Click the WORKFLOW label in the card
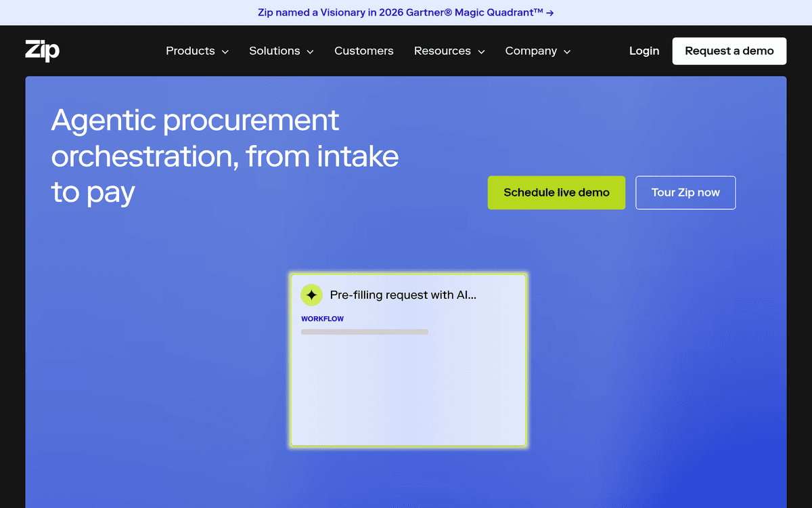Screen dimensions: 812x508 (x=322, y=319)
